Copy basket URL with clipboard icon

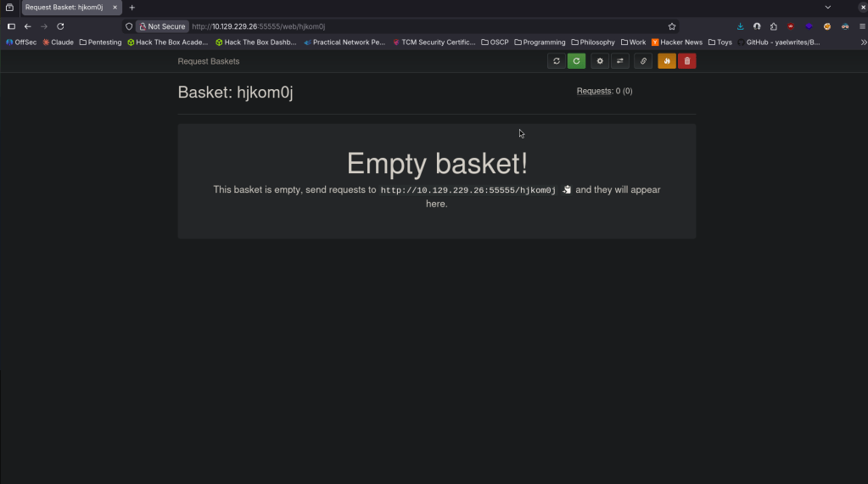[x=567, y=190]
